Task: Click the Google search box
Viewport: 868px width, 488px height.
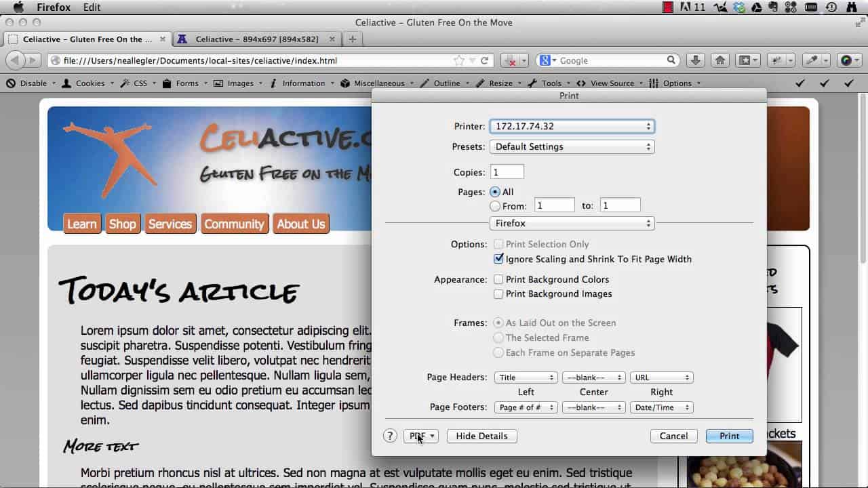Action: click(607, 60)
